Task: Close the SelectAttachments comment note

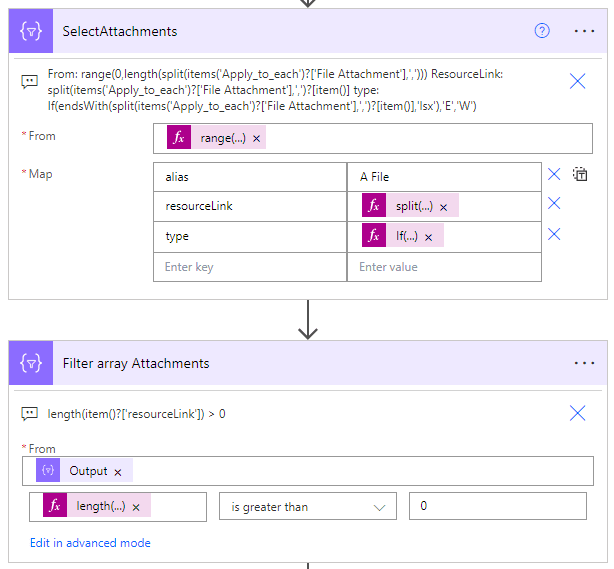Action: [577, 82]
